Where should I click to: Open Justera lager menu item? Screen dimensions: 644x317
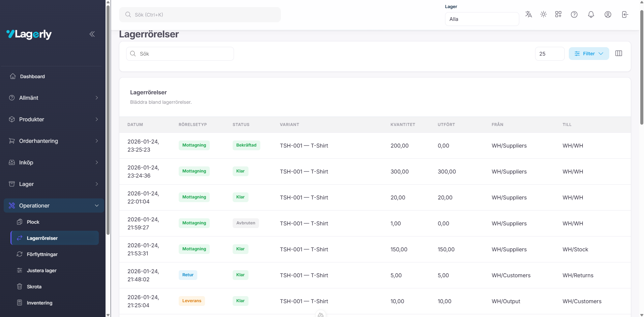[41, 271]
